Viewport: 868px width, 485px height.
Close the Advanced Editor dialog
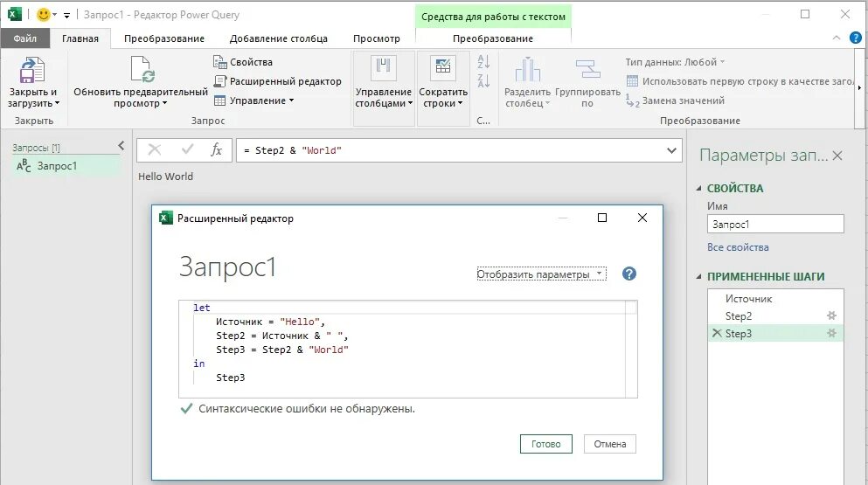(642, 218)
